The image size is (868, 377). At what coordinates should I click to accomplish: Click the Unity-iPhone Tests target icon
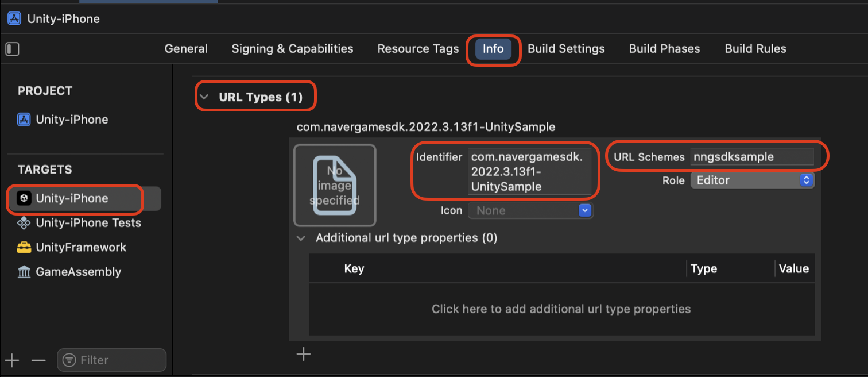[x=24, y=223]
